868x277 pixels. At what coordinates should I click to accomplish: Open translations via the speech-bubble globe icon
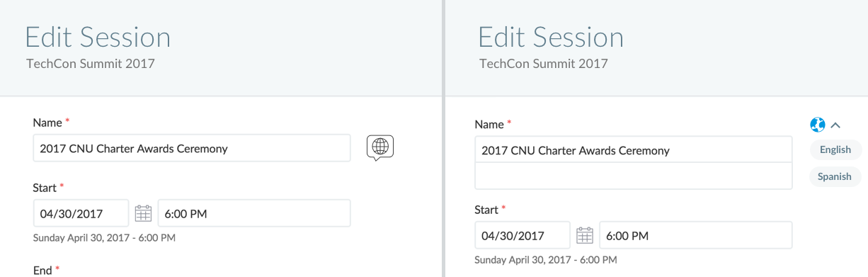click(380, 147)
